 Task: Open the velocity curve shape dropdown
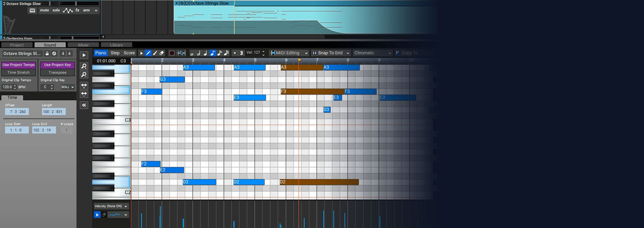118,215
